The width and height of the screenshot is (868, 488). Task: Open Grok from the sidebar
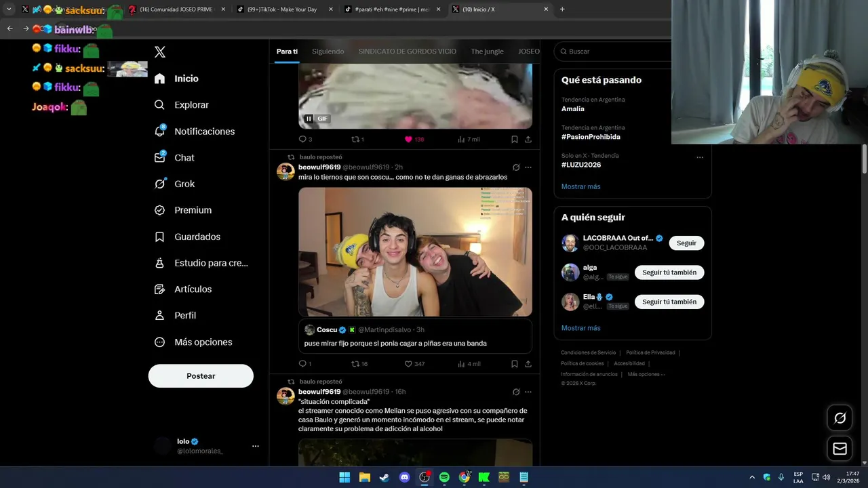point(174,184)
